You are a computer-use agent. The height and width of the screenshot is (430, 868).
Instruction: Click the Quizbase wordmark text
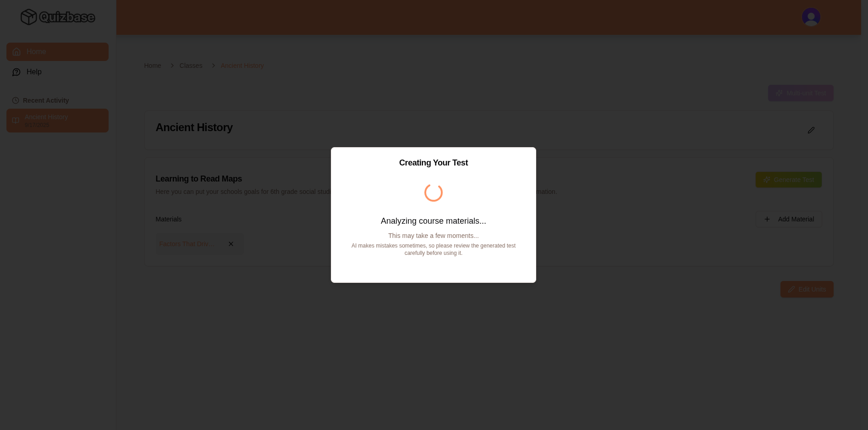(67, 17)
